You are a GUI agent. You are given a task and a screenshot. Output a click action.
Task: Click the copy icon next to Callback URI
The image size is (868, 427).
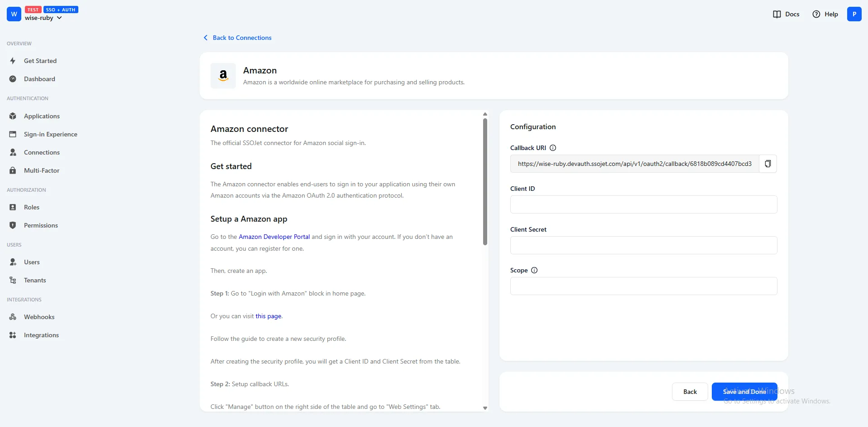767,163
